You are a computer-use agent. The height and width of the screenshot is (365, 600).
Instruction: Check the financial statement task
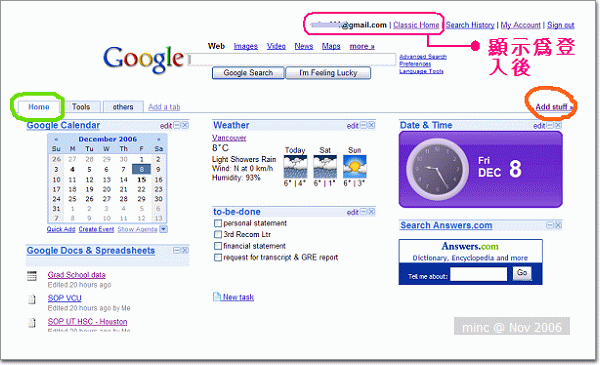218,246
